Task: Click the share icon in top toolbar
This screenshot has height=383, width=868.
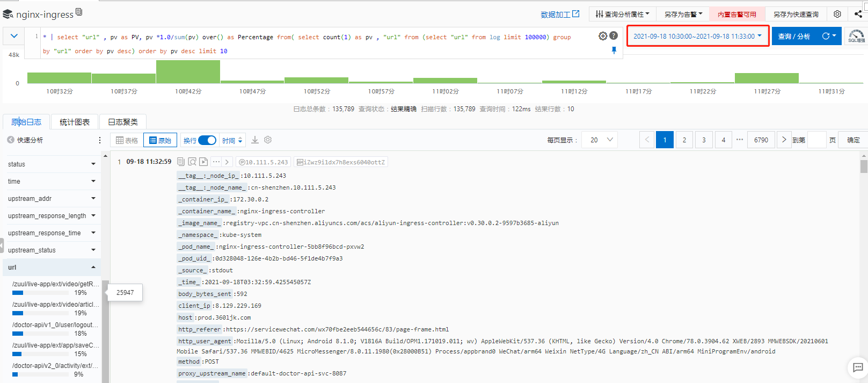Action: pos(858,14)
